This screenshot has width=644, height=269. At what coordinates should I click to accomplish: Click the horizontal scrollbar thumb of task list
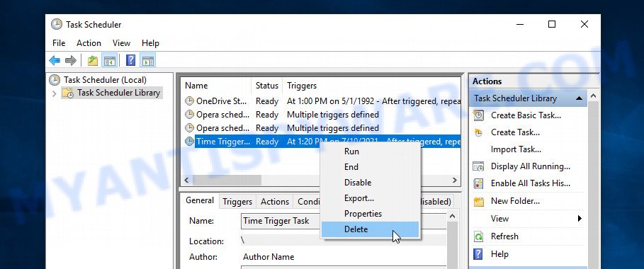coord(227,180)
